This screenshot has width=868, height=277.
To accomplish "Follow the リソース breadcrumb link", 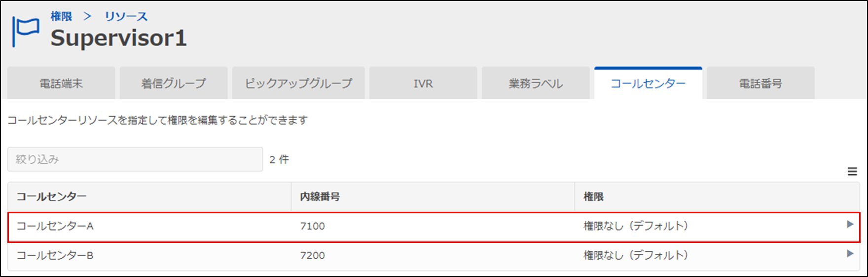I will point(126,16).
